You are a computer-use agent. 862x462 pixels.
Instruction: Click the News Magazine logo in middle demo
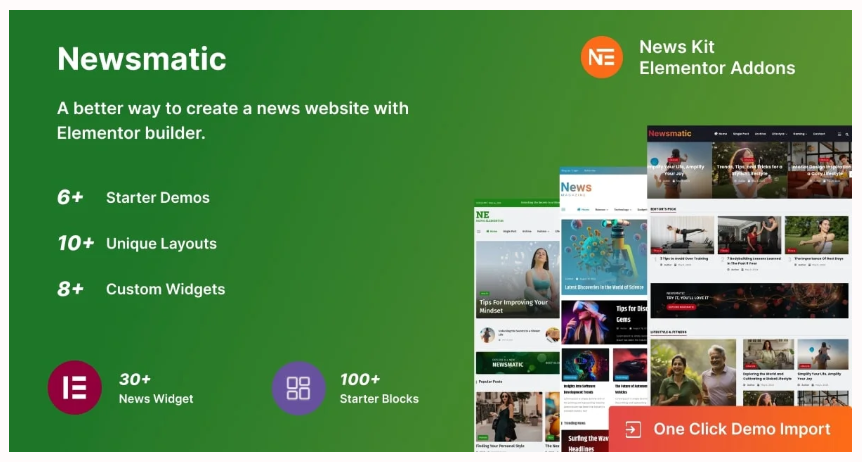point(576,189)
